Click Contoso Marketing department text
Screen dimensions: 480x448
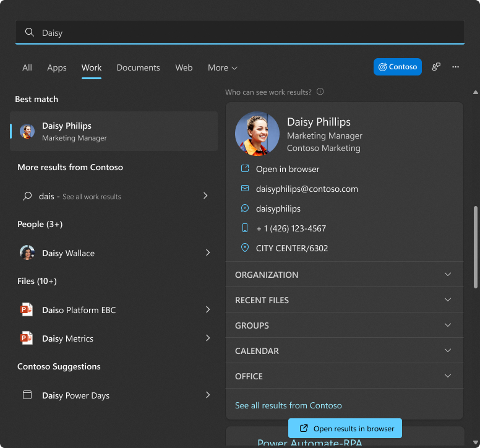(324, 149)
